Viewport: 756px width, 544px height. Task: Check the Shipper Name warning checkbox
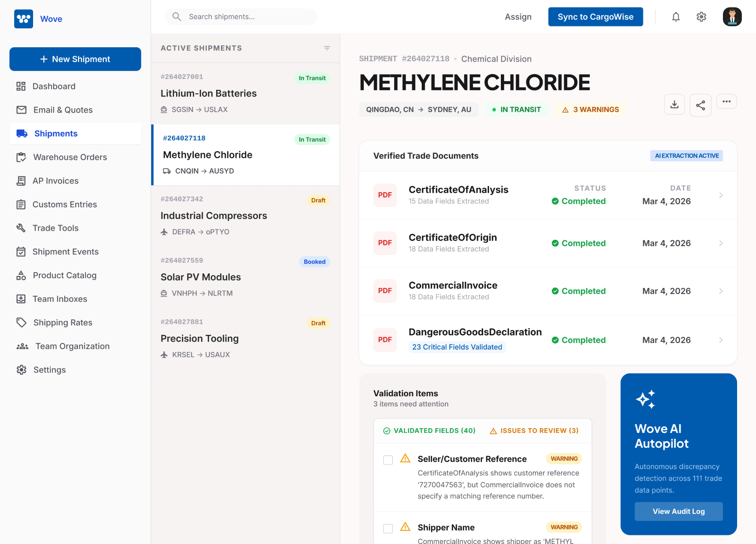pos(388,528)
